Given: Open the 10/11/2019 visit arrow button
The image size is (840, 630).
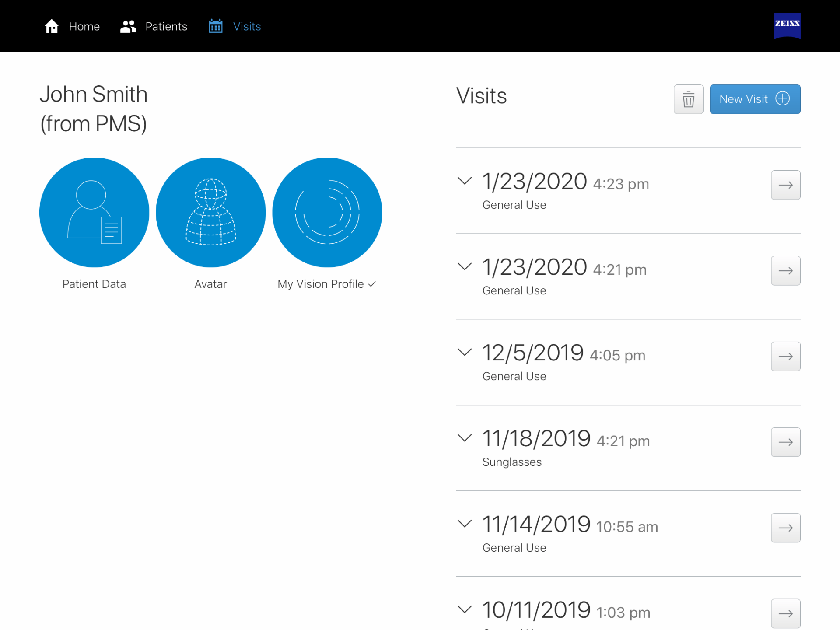Looking at the screenshot, I should pyautogui.click(x=785, y=614).
